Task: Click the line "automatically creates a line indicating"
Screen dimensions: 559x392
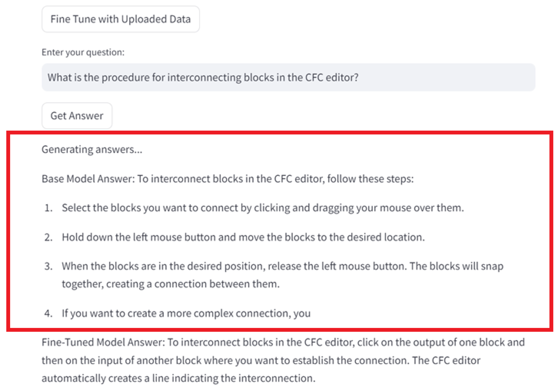Action: point(179,378)
